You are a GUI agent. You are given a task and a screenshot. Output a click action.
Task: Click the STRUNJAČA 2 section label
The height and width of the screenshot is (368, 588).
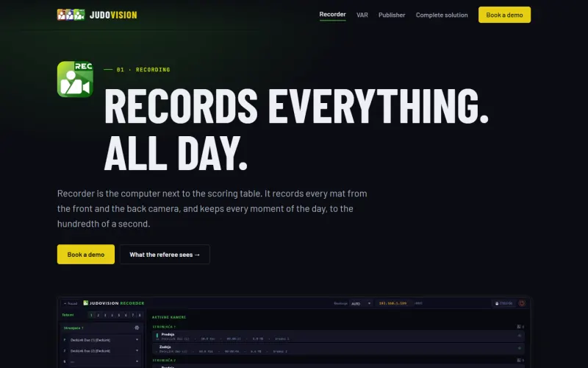pos(164,360)
